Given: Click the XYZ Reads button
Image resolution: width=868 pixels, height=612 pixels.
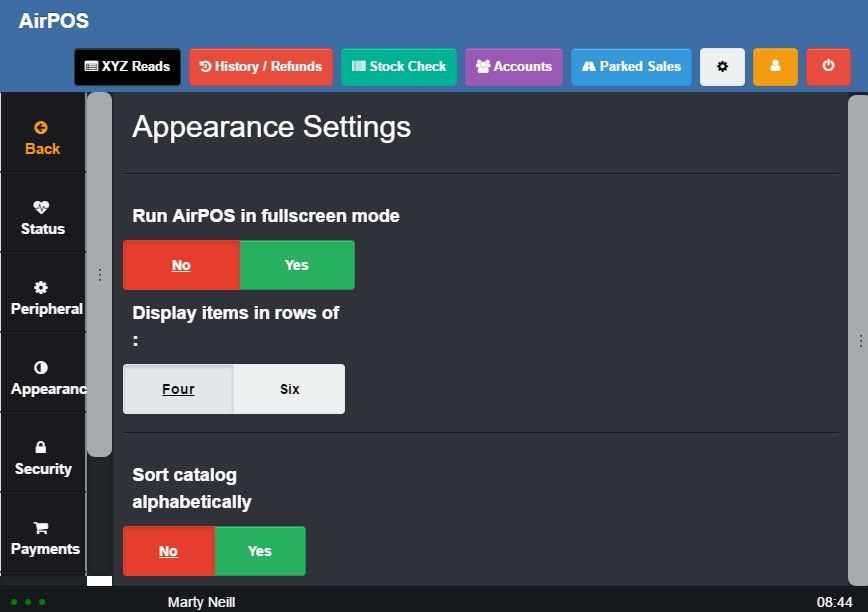Looking at the screenshot, I should 127,67.
